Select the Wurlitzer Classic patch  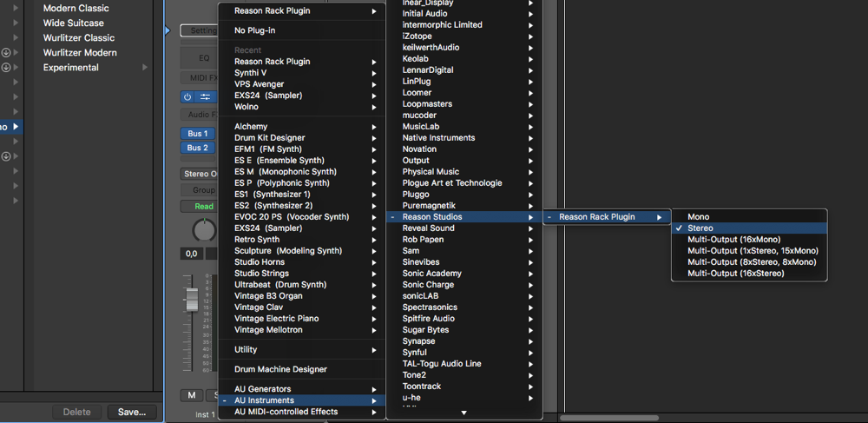coord(79,38)
